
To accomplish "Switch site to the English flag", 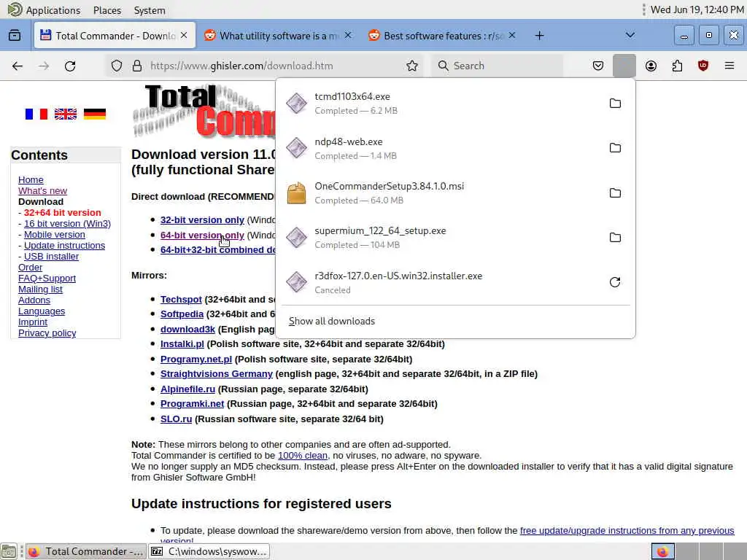I will pos(65,114).
